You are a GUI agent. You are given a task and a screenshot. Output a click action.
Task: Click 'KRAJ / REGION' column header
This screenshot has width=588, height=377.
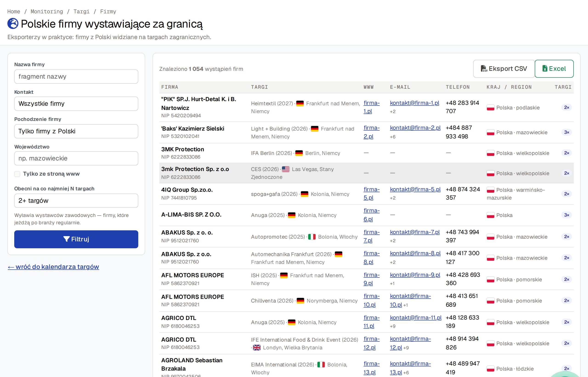509,87
